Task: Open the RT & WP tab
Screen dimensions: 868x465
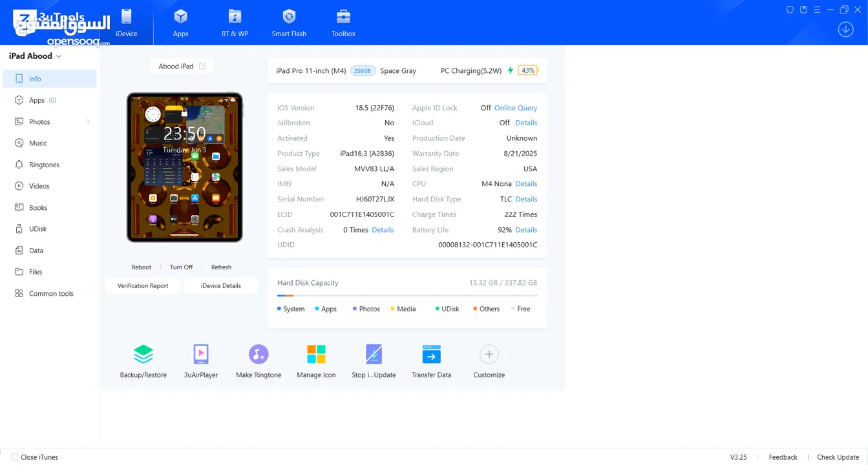Action: (x=235, y=23)
